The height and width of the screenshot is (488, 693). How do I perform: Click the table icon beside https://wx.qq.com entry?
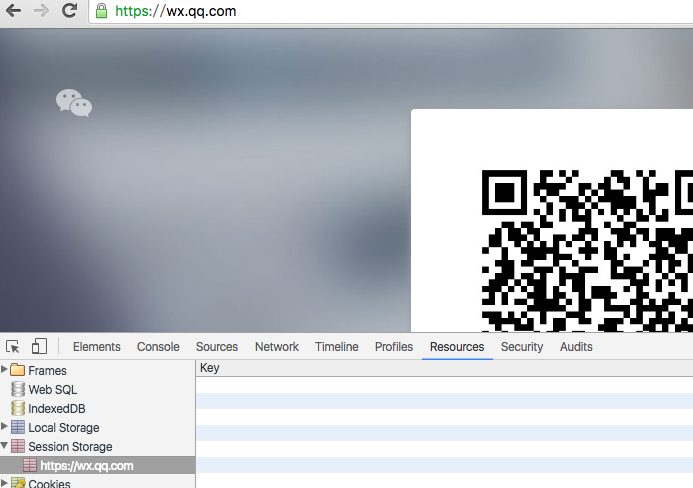click(30, 465)
